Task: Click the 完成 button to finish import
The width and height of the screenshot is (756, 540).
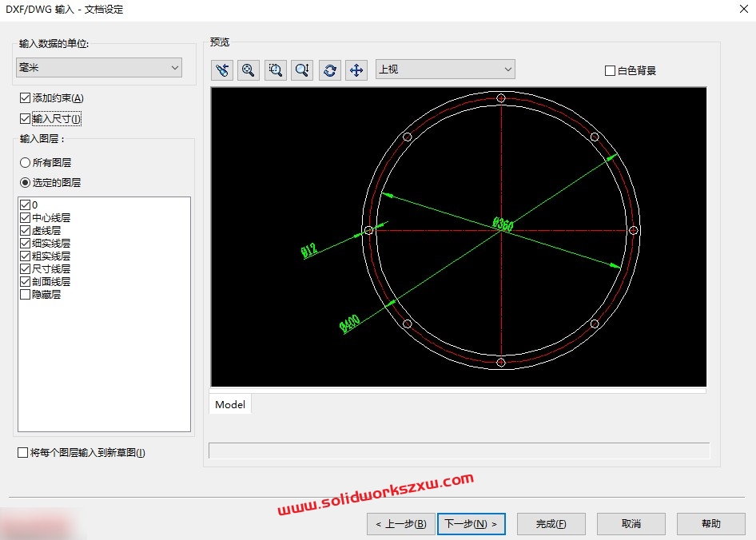Action: (x=551, y=524)
